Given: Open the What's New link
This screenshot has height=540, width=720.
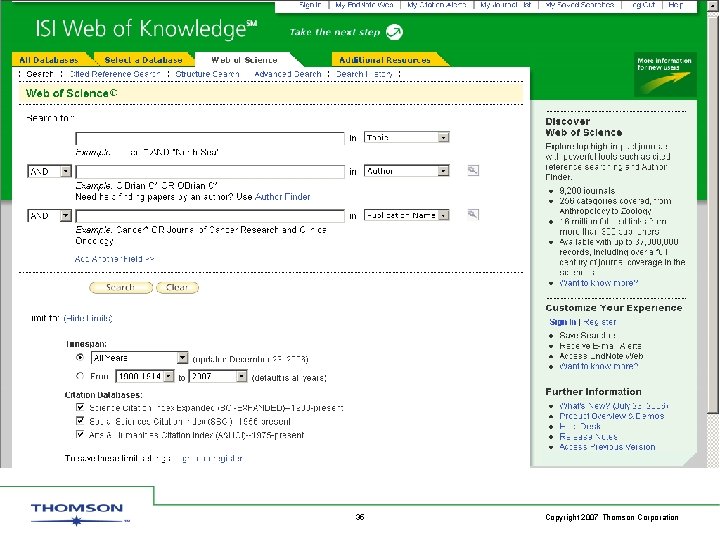Looking at the screenshot, I should [614, 406].
